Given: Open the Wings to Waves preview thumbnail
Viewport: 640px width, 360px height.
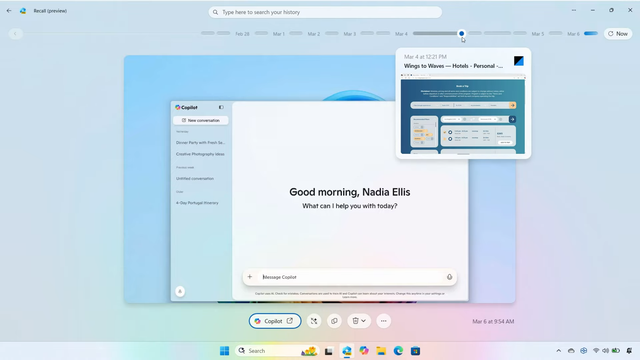Looking at the screenshot, I should pyautogui.click(x=463, y=114).
